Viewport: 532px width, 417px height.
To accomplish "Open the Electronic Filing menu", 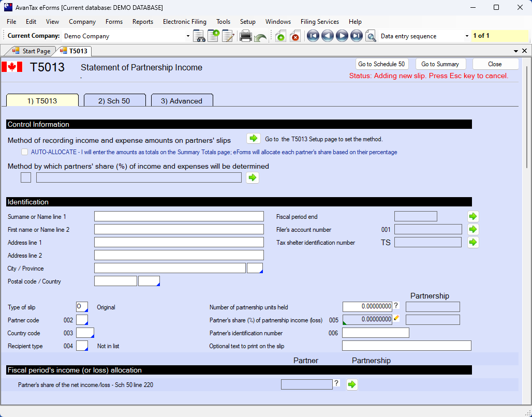I will [x=184, y=22].
